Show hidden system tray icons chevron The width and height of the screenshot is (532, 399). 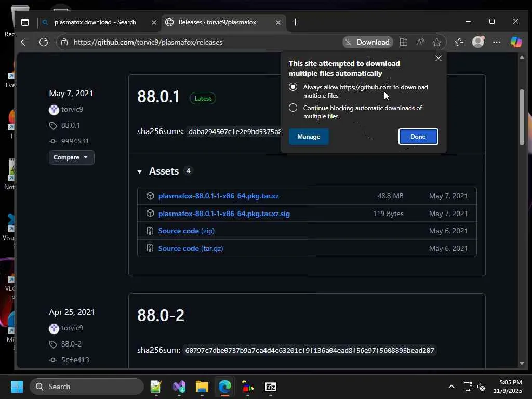(451, 387)
